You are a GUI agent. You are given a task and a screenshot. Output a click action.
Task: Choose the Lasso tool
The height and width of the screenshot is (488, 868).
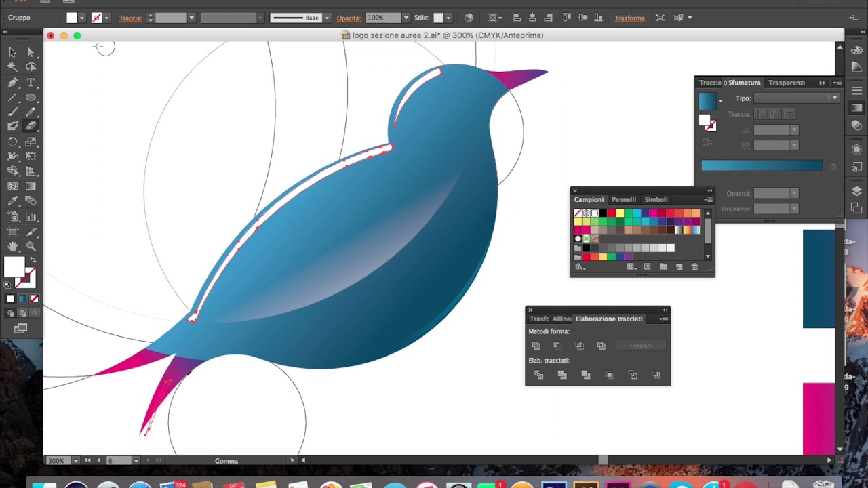tap(31, 67)
